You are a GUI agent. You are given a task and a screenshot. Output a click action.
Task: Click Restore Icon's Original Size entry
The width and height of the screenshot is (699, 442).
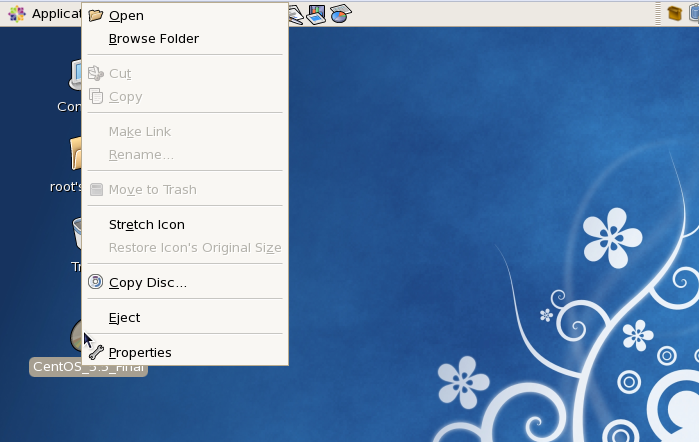(x=185, y=248)
